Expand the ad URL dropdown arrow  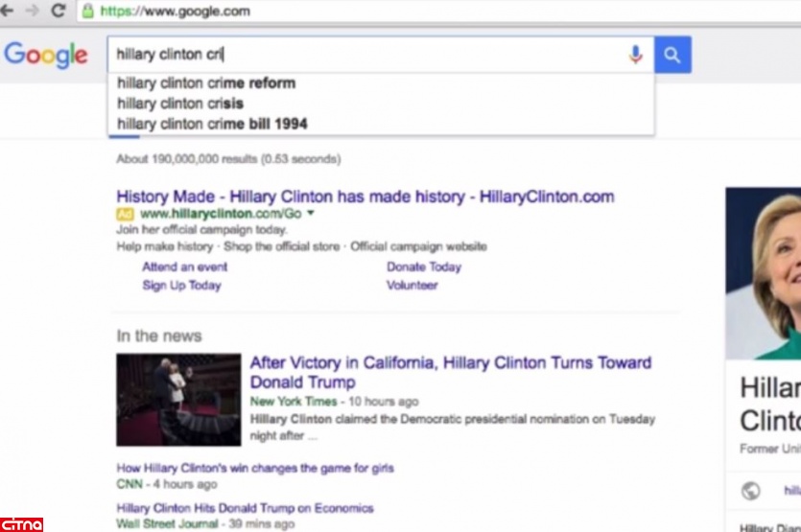pyautogui.click(x=310, y=214)
